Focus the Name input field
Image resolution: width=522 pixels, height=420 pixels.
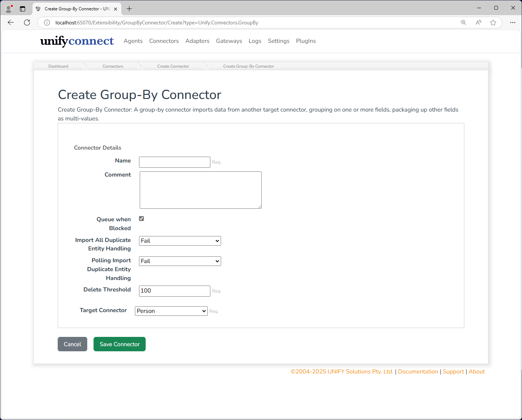tap(174, 162)
